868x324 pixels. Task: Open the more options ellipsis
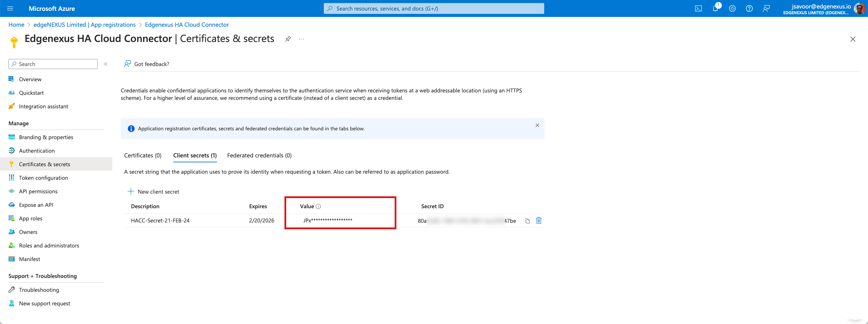pos(301,39)
